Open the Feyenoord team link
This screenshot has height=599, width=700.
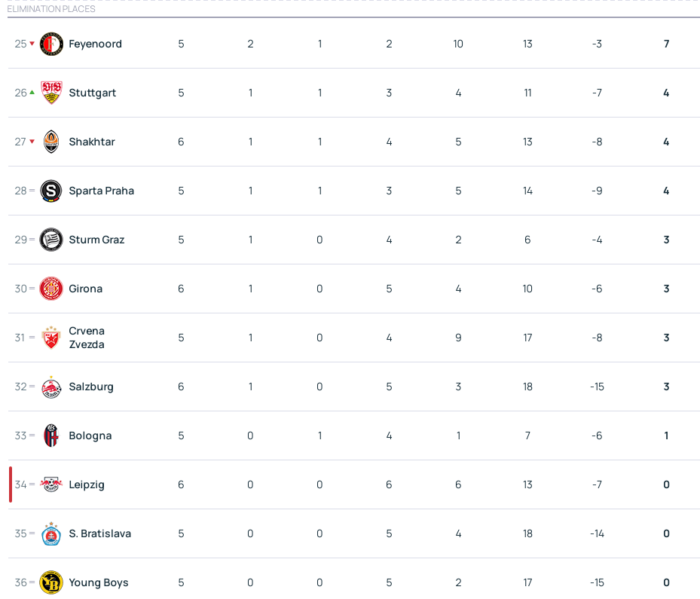[x=95, y=44]
